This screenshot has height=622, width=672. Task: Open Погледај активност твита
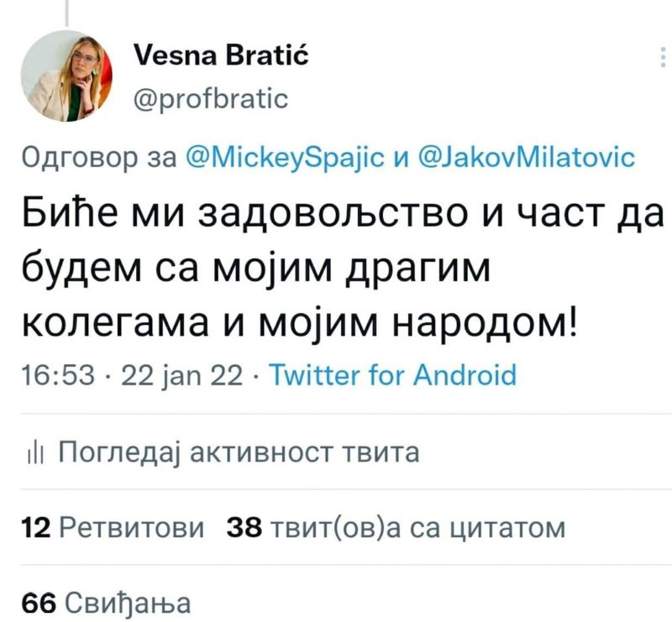pos(239,452)
